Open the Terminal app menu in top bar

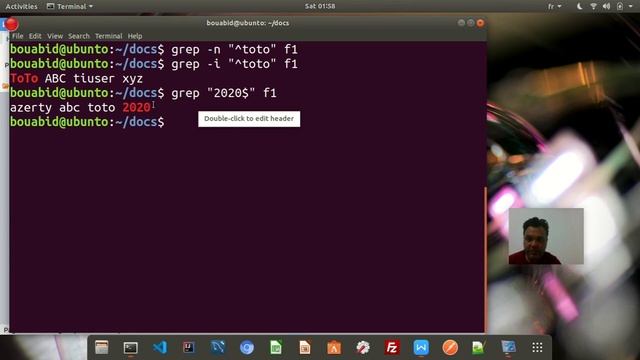pyautogui.click(x=70, y=6)
